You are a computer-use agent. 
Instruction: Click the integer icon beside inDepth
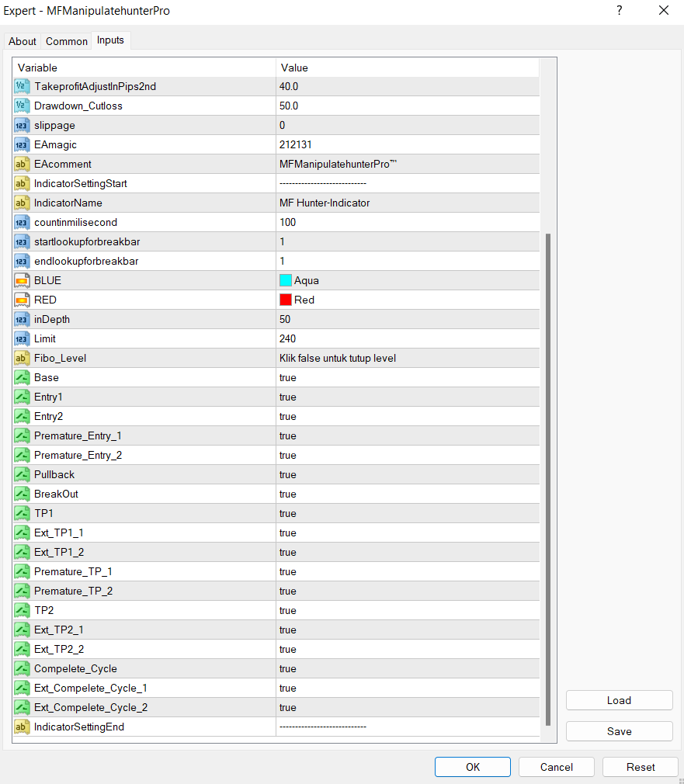click(x=22, y=320)
